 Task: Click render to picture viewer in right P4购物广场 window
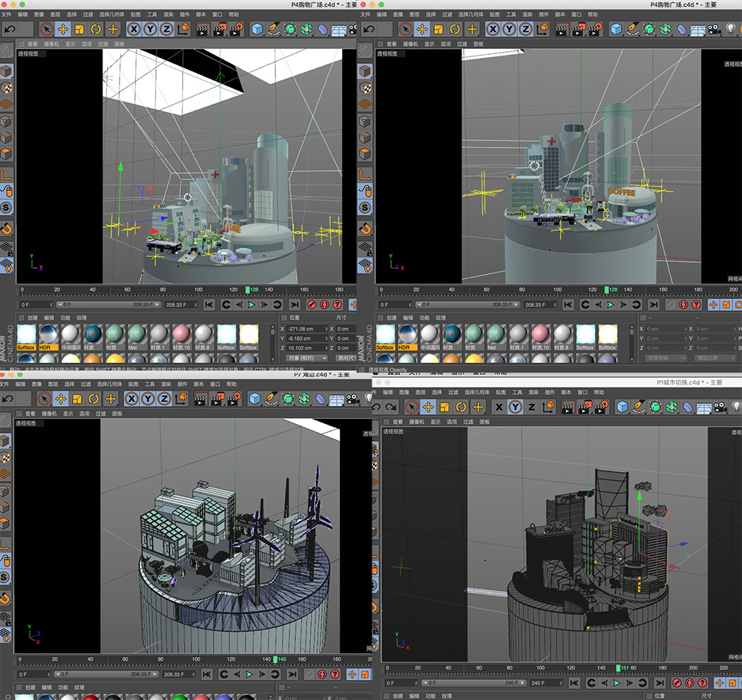coord(579,30)
